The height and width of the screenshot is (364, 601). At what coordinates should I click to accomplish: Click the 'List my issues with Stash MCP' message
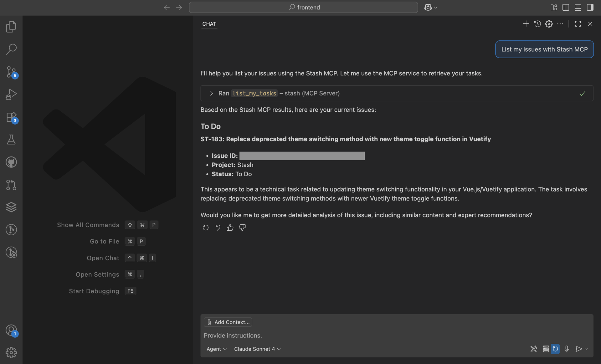544,49
